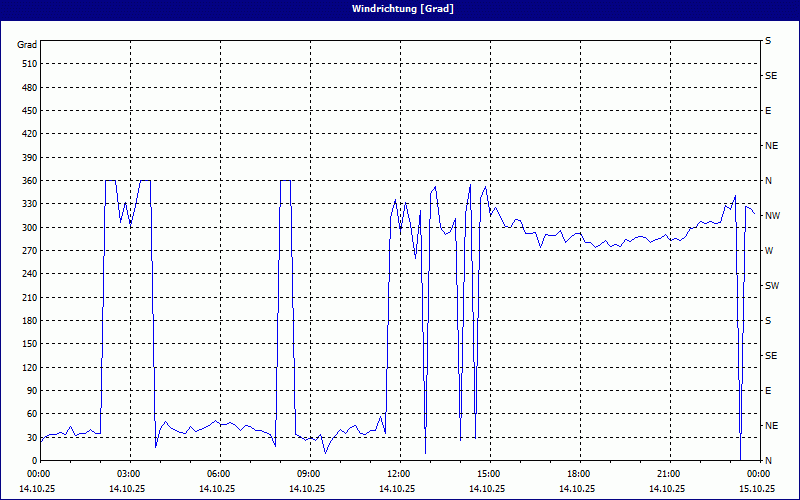Screen dimensions: 800x500
Task: Select the 180 degree axis label
Action: (27, 321)
